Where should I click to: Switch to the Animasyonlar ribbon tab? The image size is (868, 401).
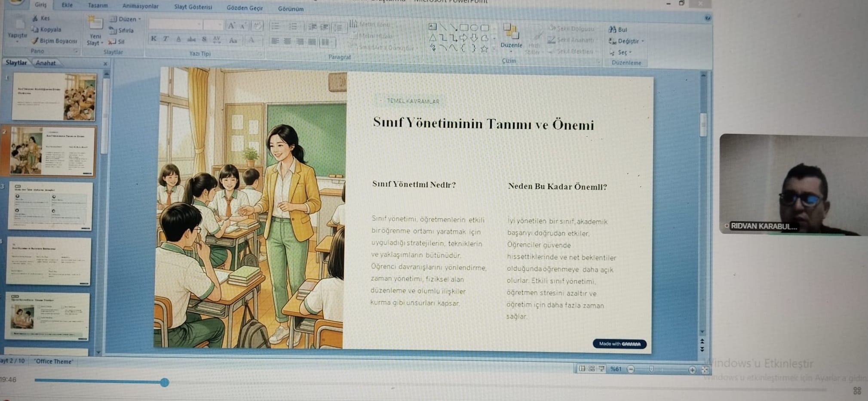coord(140,6)
